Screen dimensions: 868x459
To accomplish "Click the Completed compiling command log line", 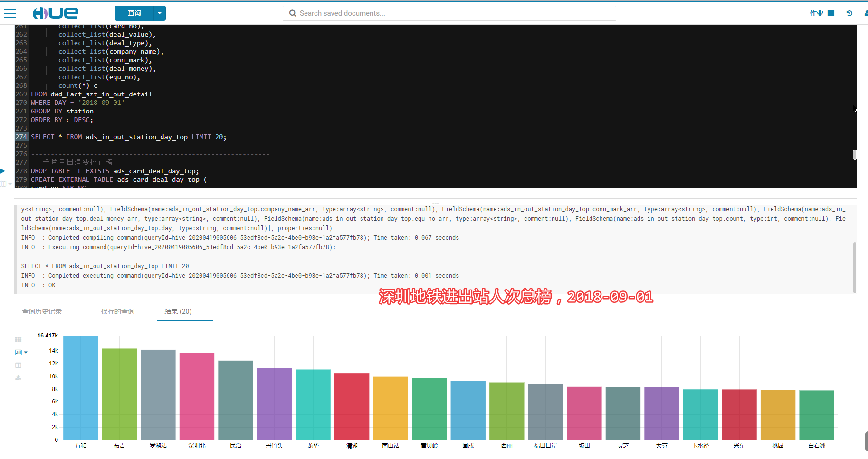I will (x=240, y=238).
